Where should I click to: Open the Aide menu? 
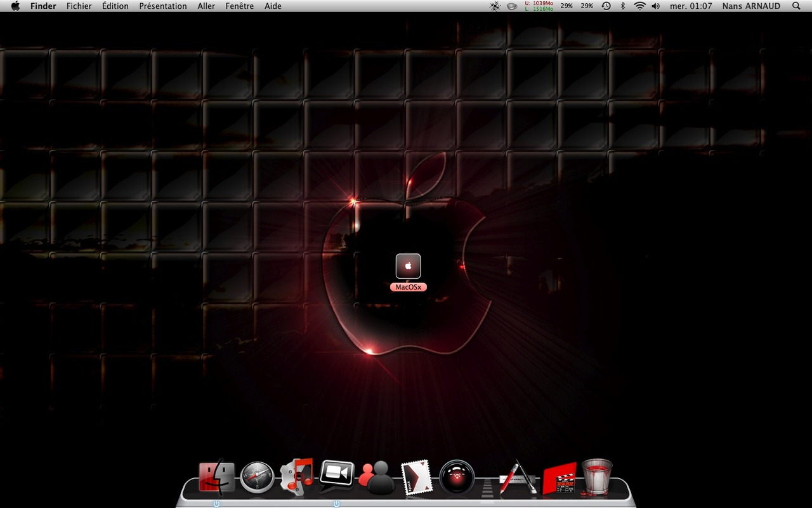point(273,6)
